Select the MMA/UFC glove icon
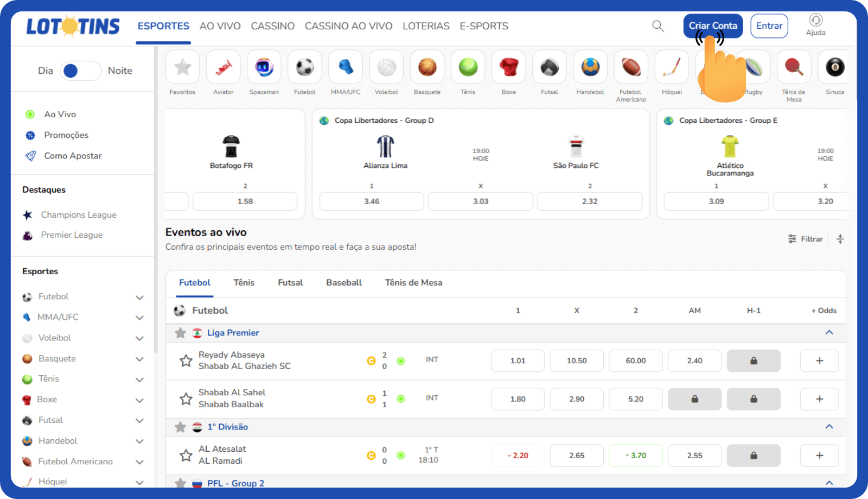 (346, 67)
